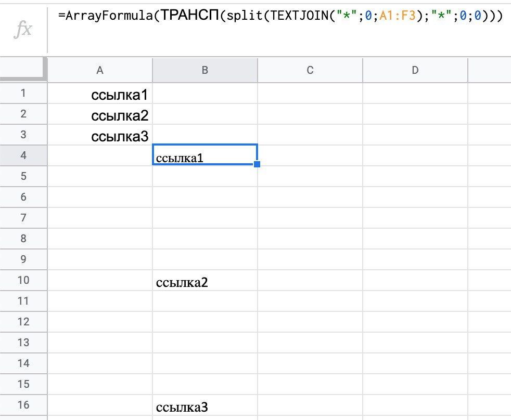Screen dimensions: 511x420
Task: Click ArrayFormula in the formula bar
Action: (x=109, y=15)
